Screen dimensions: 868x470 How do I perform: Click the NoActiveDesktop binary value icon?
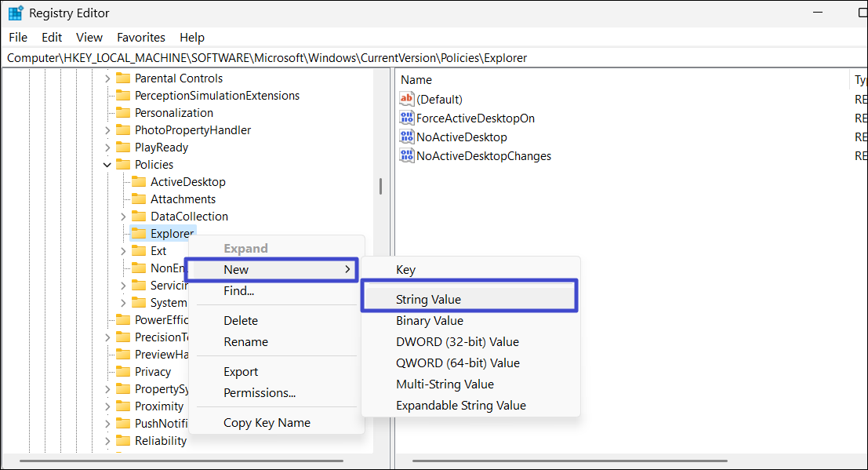406,137
